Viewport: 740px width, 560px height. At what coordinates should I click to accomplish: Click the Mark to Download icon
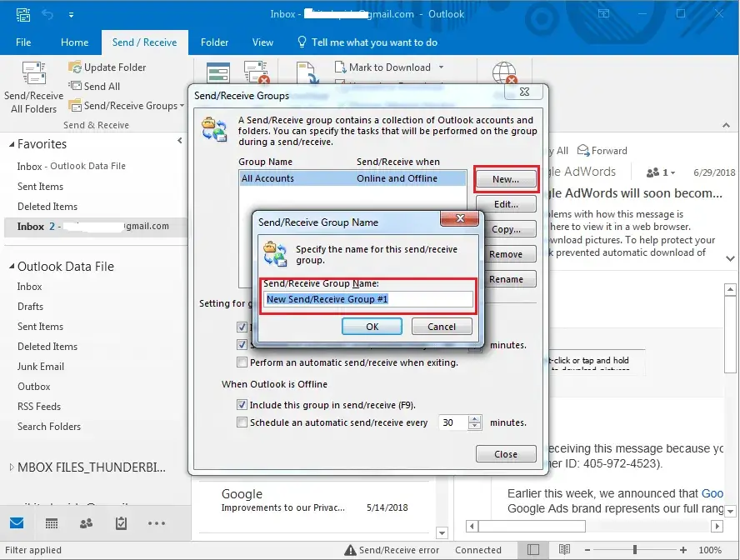click(340, 67)
